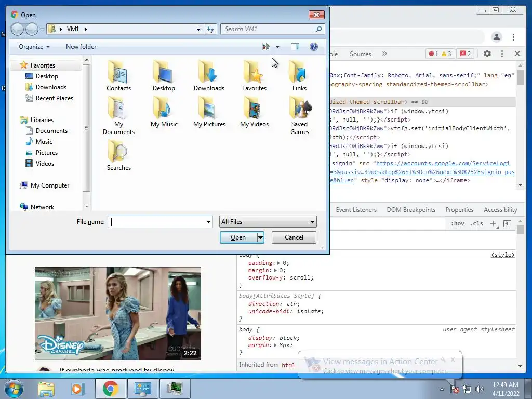The height and width of the screenshot is (399, 532).
Task: Select Documents library in sidebar
Action: tap(47, 130)
